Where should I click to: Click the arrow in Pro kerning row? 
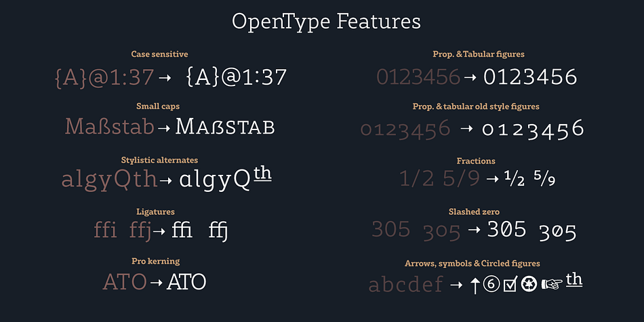[x=156, y=283]
